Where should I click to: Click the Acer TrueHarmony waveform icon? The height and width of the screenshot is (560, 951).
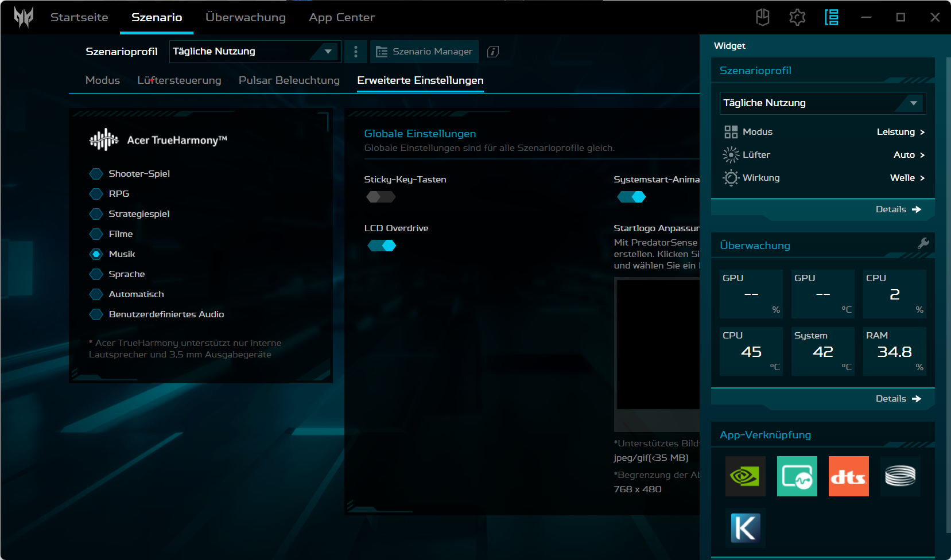(x=104, y=139)
